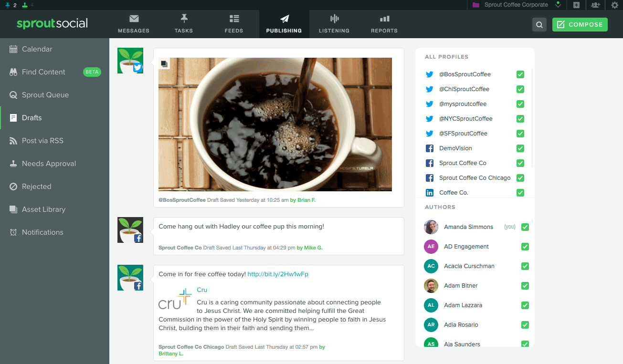Click the Twitter icon beside @BosSproutCoffee
This screenshot has height=364, width=623.
430,74
